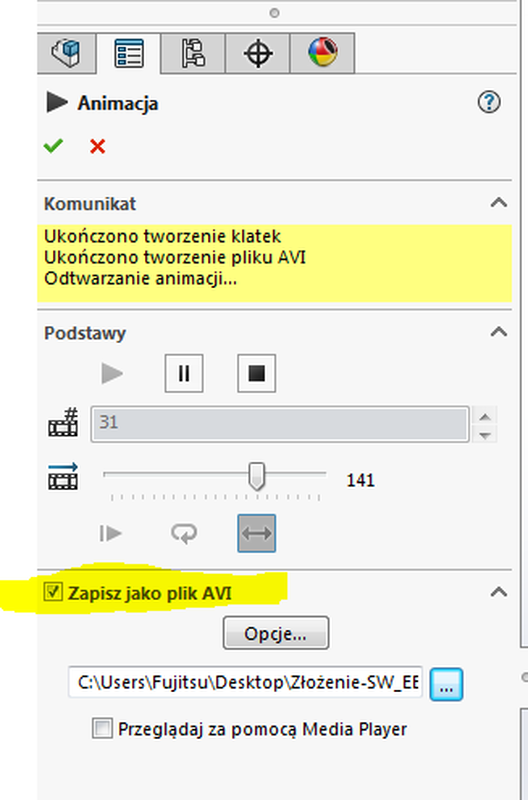Open the DimXpertManager crosshair tab

258,53
